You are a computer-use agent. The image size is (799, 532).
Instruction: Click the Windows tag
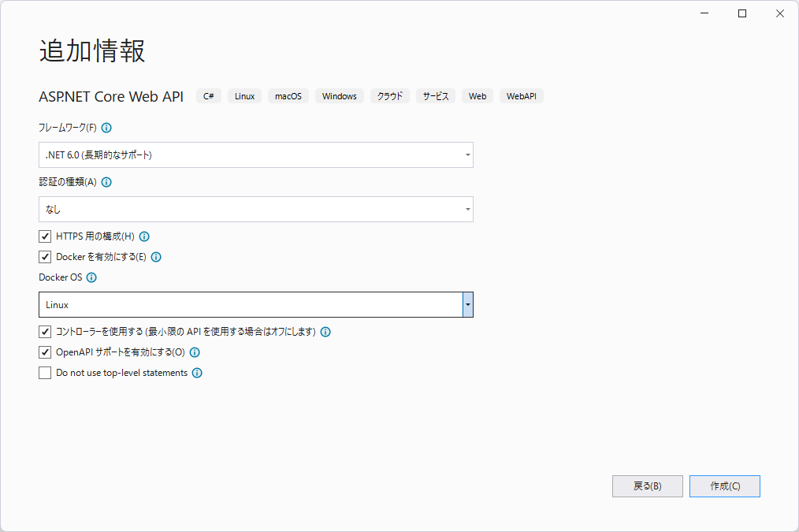point(340,96)
